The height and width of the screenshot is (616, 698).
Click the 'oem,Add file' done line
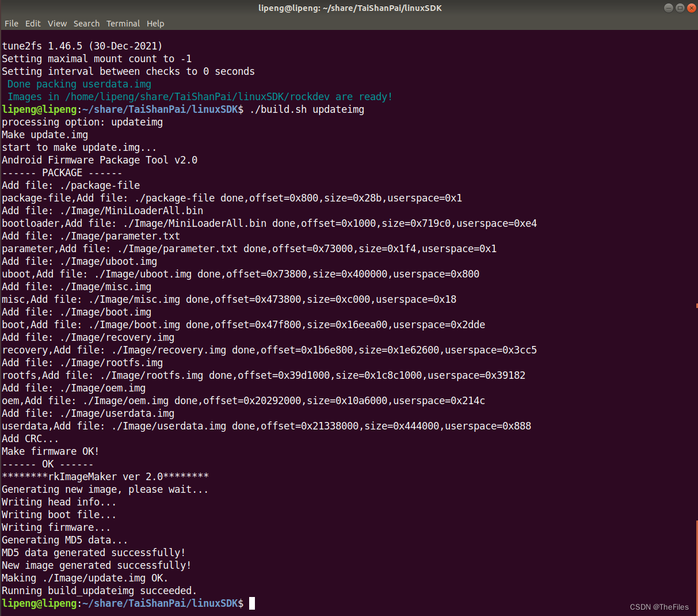pos(243,401)
